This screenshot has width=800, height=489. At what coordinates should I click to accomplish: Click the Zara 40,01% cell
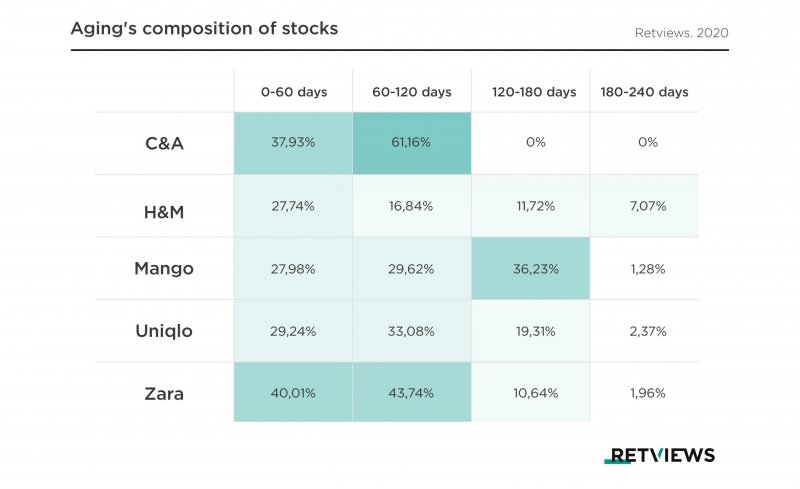pos(293,393)
